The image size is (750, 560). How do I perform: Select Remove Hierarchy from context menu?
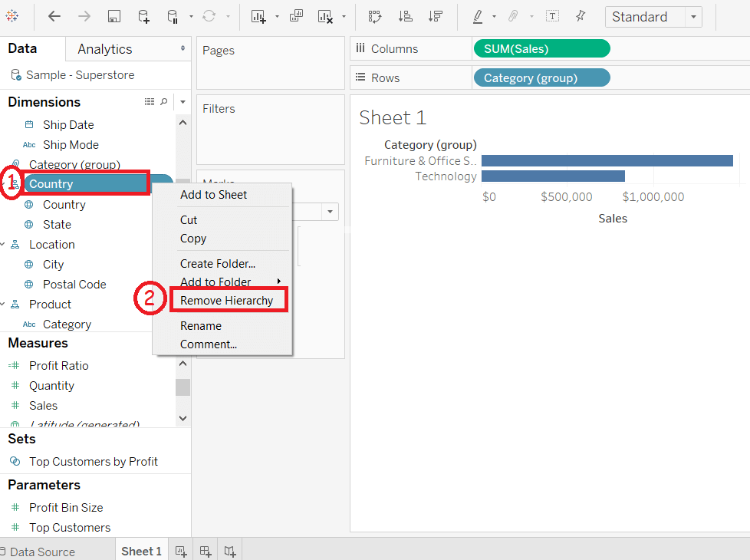pyautogui.click(x=227, y=301)
